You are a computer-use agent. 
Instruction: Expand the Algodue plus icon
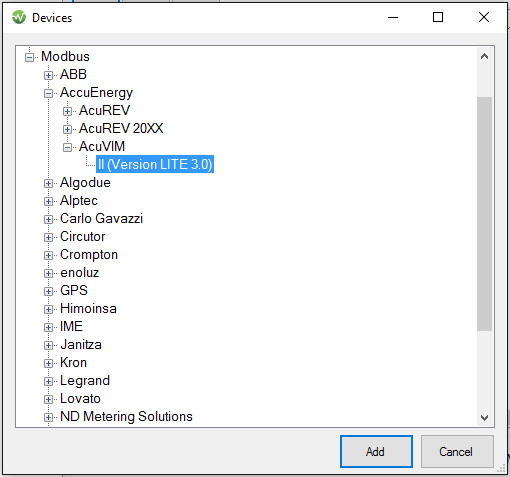(48, 183)
